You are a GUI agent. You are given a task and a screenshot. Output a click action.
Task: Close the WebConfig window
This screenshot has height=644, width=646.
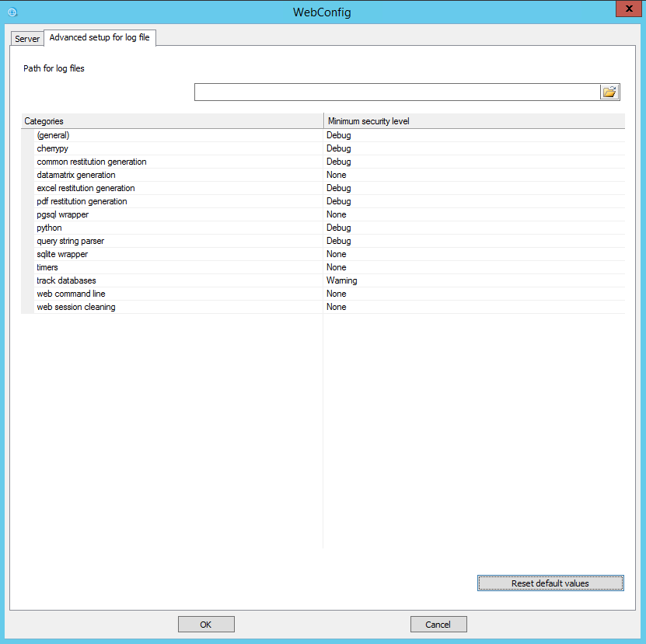626,9
